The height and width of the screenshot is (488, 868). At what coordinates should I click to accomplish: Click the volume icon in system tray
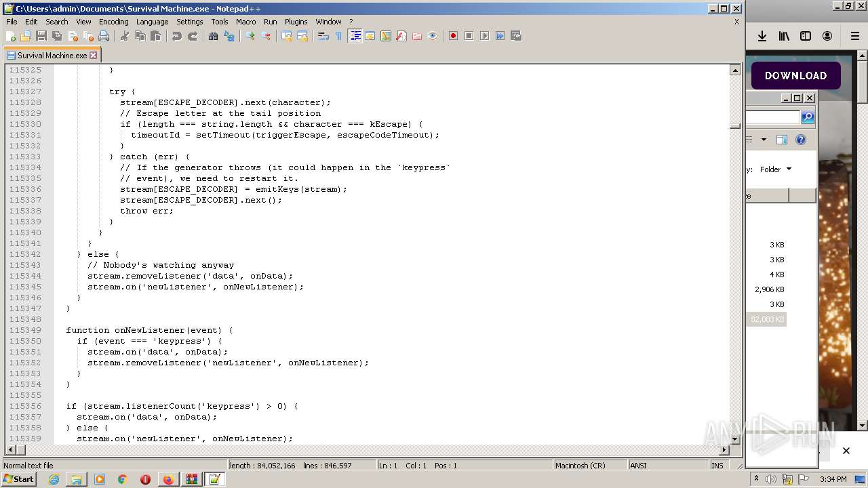(x=771, y=479)
